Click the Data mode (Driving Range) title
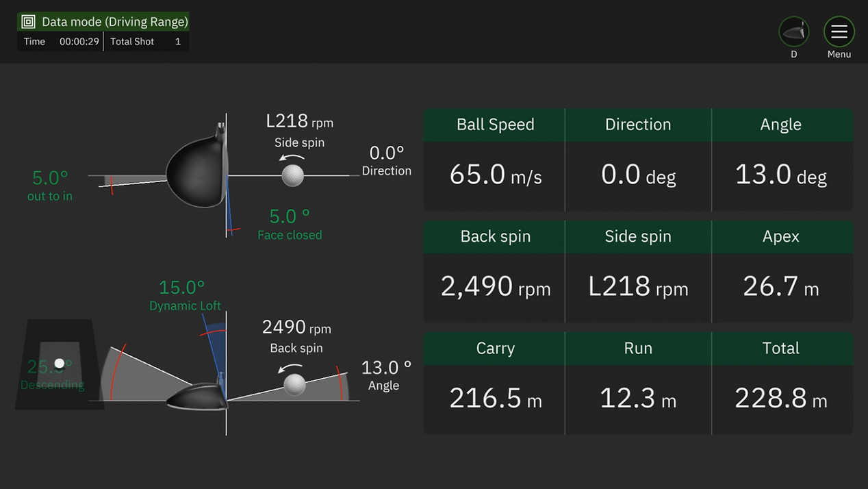 click(114, 22)
